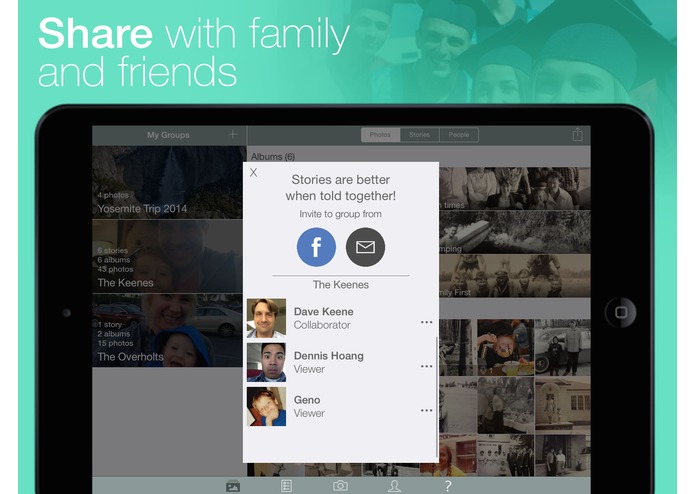
Task: Tap the iPad home button
Action: click(621, 312)
